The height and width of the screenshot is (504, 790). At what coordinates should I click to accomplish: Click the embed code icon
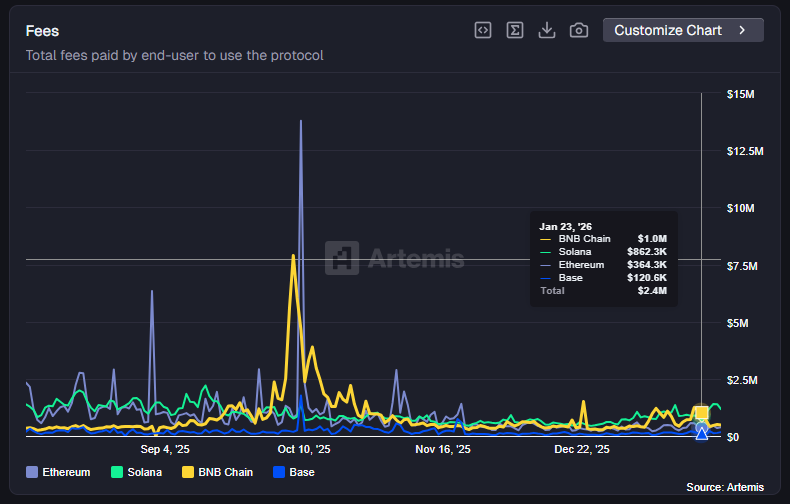pyautogui.click(x=483, y=30)
